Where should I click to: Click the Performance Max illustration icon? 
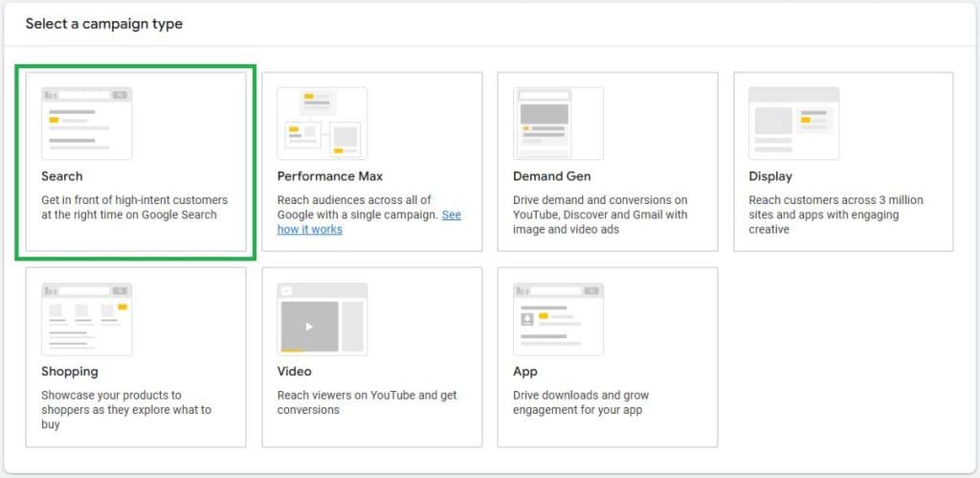[x=322, y=123]
